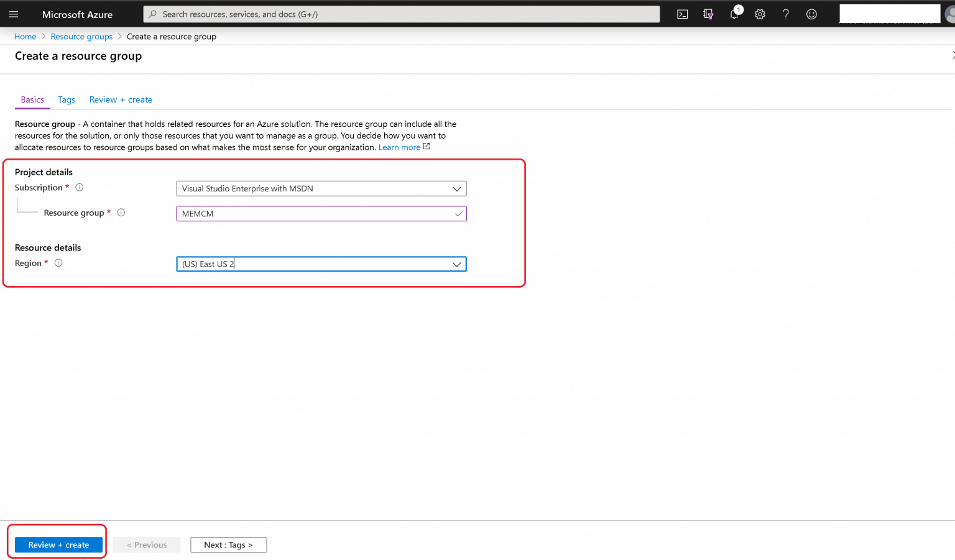The image size is (955, 560).
Task: Switch to the Tags tab
Action: click(67, 99)
